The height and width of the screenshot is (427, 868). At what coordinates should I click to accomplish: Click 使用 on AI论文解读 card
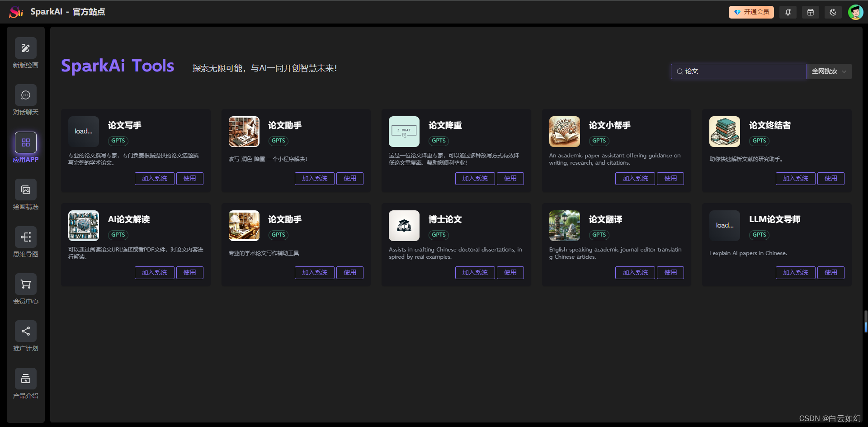pos(190,273)
